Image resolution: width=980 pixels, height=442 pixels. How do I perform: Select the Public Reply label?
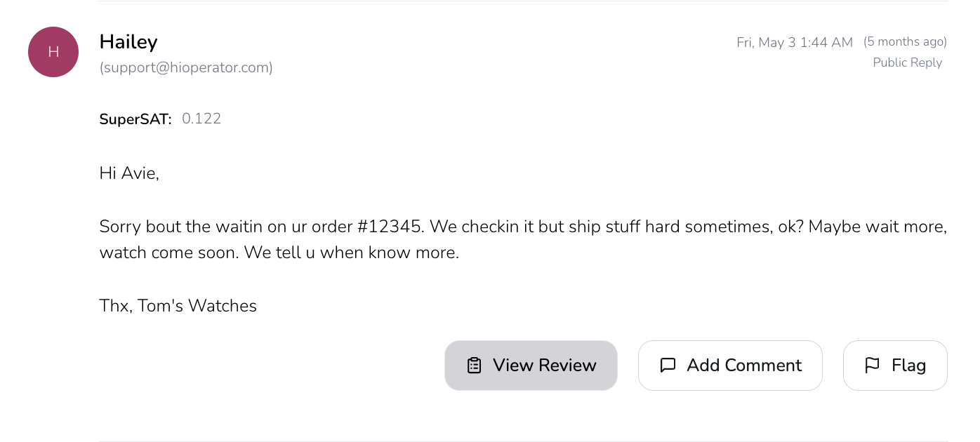click(907, 62)
